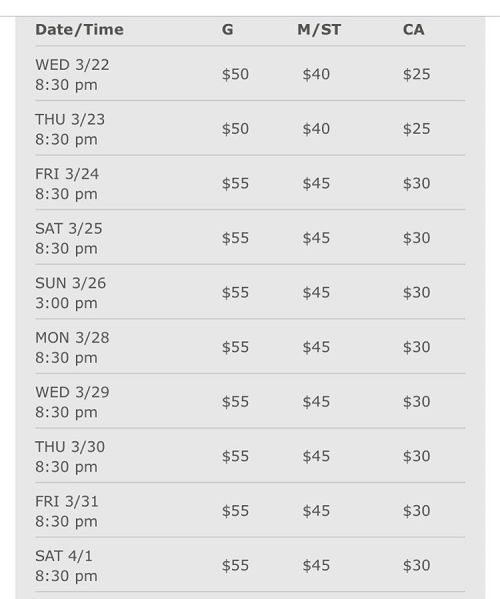
Task: Click the $45 M/ST price for THU 3/30
Action: coord(316,457)
